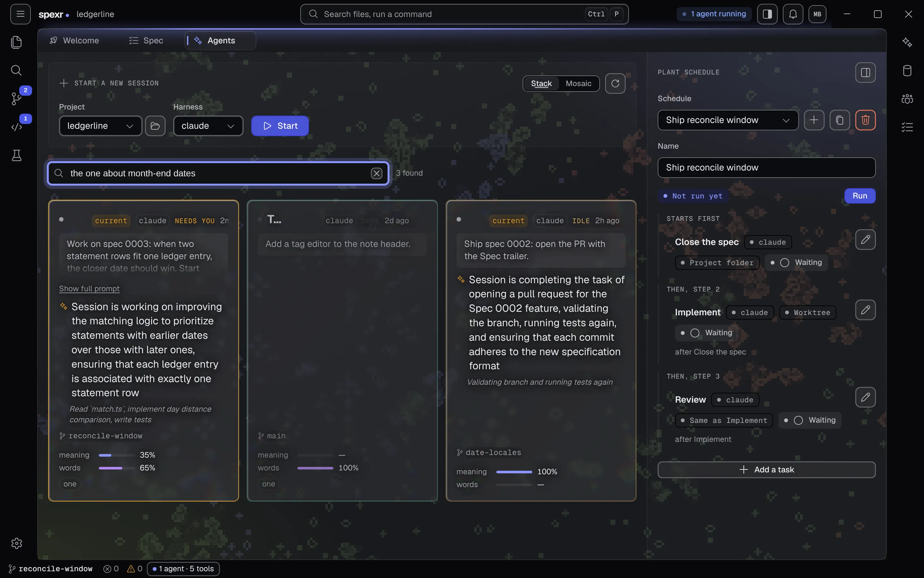Click the reconcile-window branch in status bar
Image resolution: width=924 pixels, height=578 pixels.
click(51, 569)
